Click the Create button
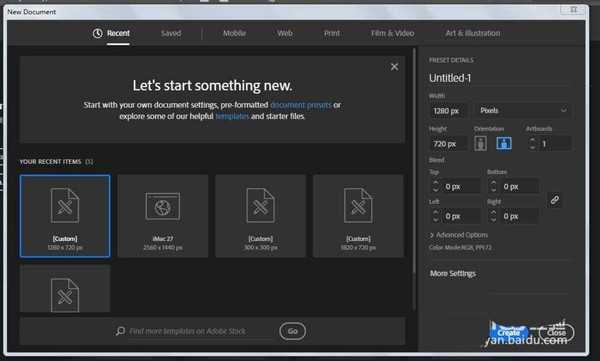This screenshot has width=600, height=361. (509, 332)
